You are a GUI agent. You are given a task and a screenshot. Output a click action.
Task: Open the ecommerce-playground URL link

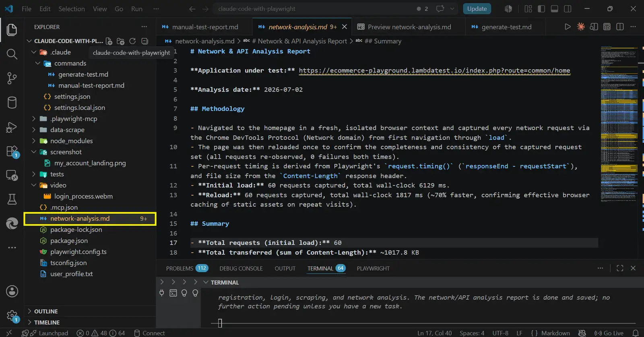coord(434,70)
